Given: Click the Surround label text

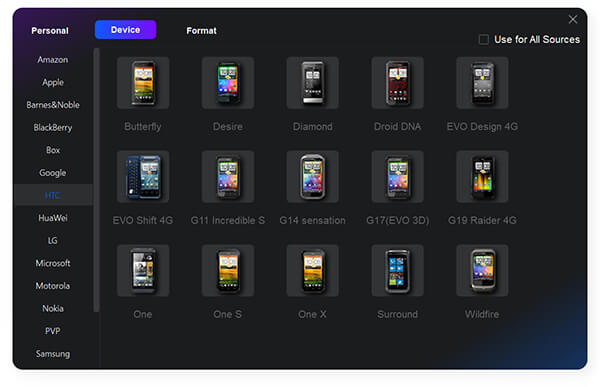Looking at the screenshot, I should [x=398, y=314].
